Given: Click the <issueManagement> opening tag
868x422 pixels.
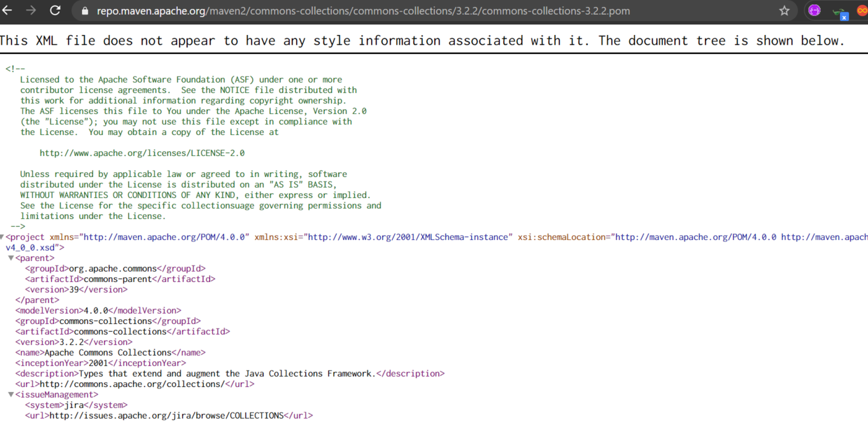Looking at the screenshot, I should tap(57, 395).
